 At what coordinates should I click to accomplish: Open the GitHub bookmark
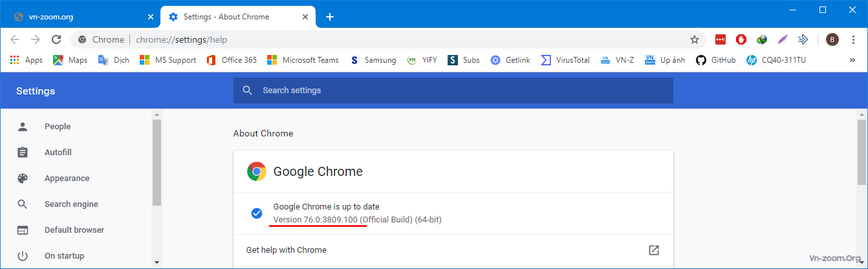(x=715, y=60)
